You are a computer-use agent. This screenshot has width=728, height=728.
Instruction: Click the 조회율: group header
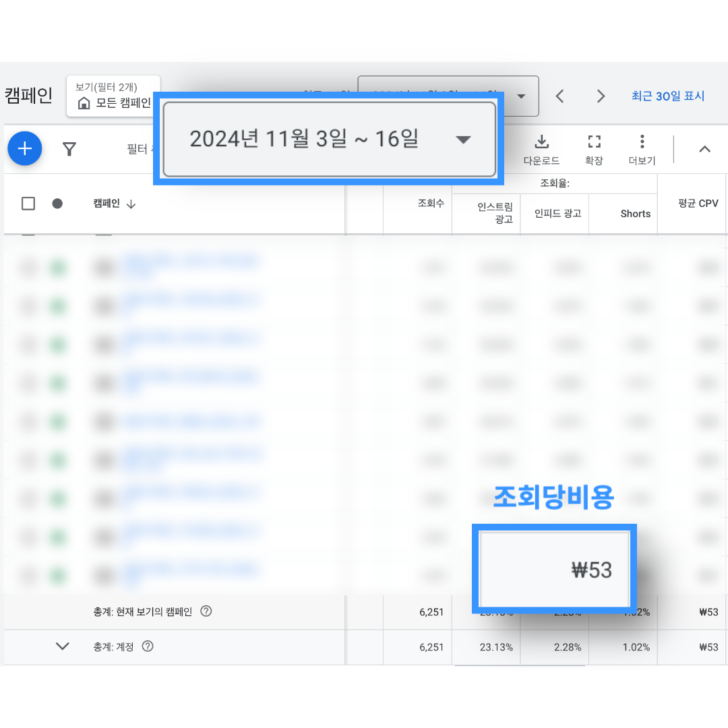tap(554, 183)
